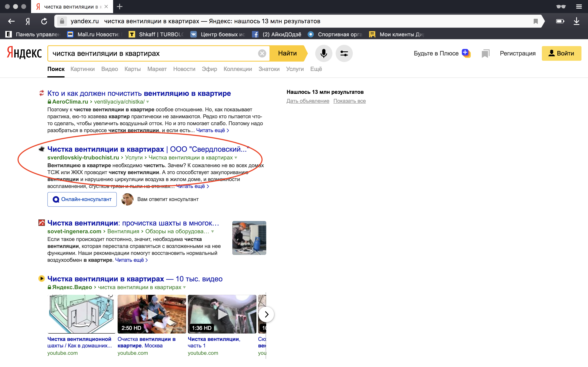
Task: Toggle incognito glasses icon in title bar
Action: (561, 7)
